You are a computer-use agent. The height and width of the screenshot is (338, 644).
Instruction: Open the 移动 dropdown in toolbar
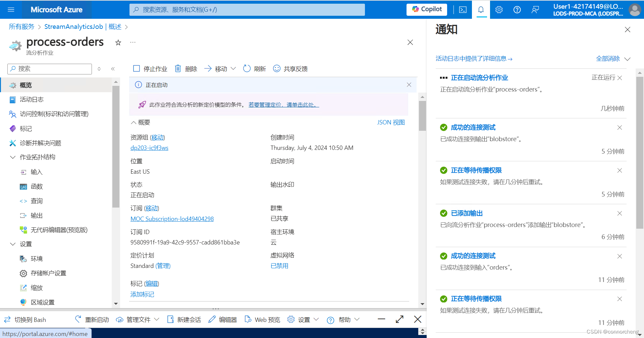220,69
